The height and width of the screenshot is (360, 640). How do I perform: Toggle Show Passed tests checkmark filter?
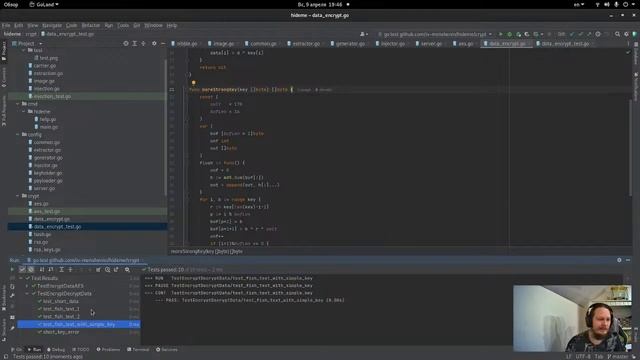[x=22, y=269]
